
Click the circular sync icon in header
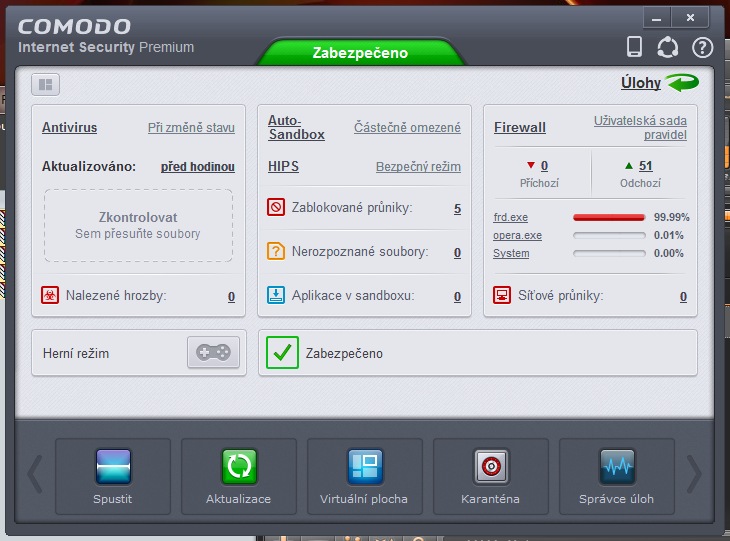pos(668,47)
